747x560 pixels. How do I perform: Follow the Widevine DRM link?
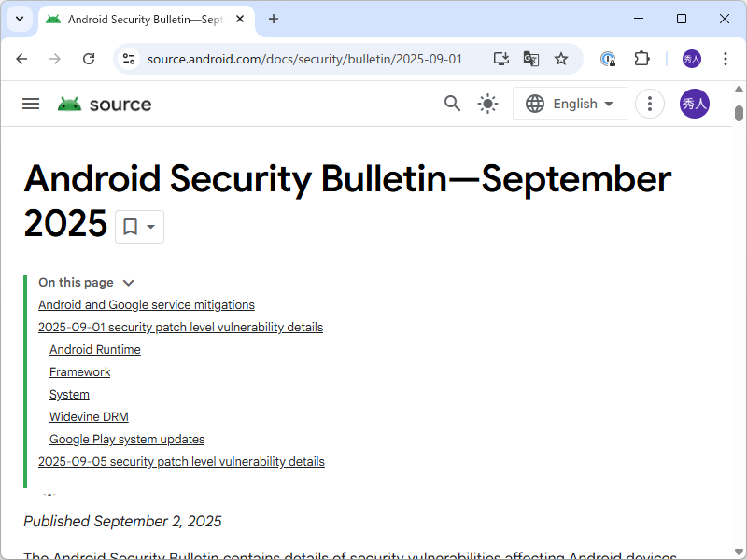(89, 416)
